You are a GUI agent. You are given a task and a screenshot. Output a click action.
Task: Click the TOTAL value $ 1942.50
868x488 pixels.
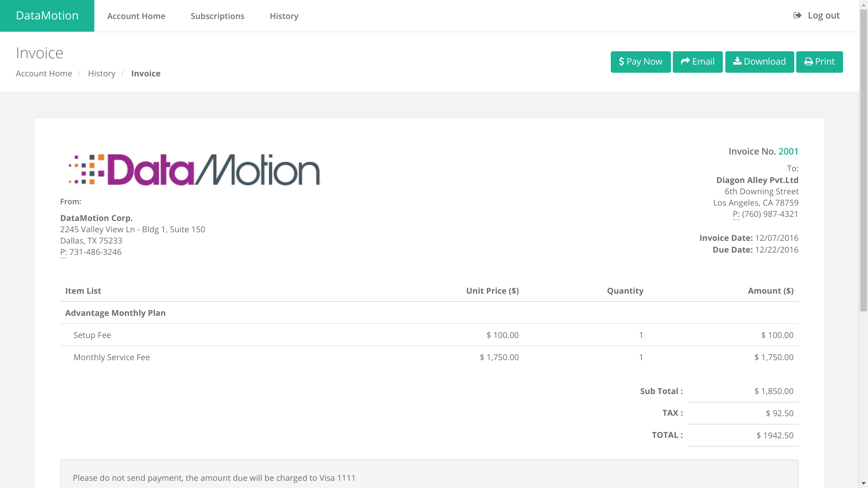point(775,435)
